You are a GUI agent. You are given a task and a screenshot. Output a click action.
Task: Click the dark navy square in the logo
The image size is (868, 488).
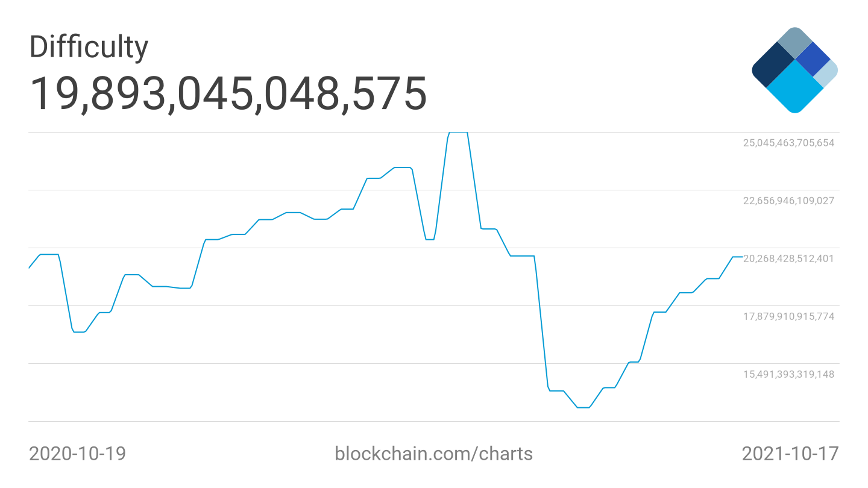pos(773,65)
